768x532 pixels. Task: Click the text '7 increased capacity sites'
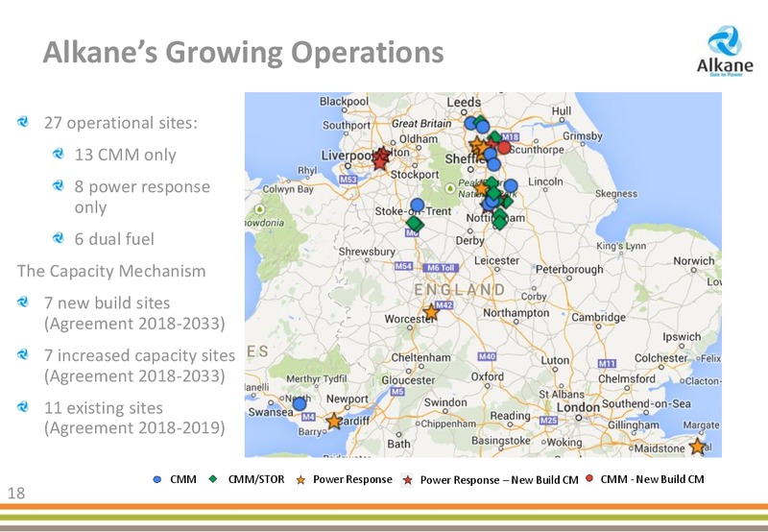139,355
